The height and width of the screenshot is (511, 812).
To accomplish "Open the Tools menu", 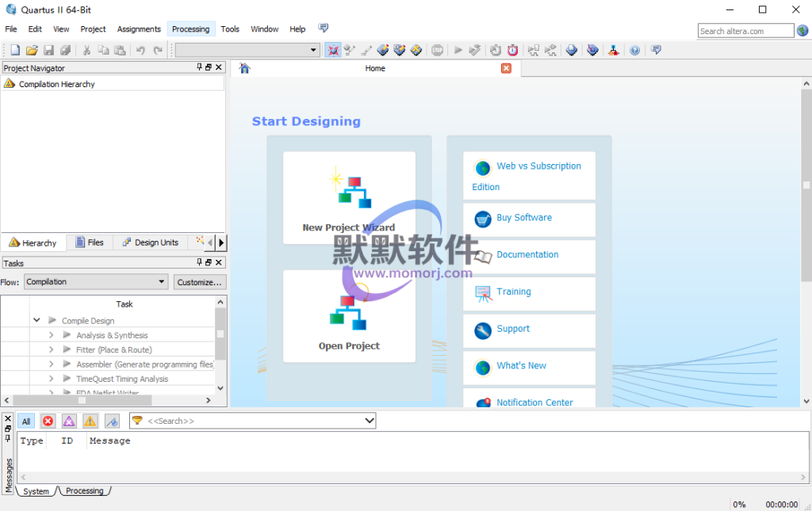I will pyautogui.click(x=230, y=29).
